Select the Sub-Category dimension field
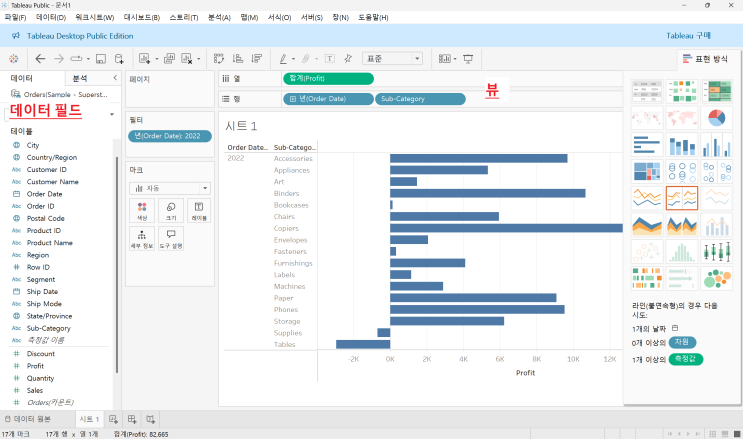The image size is (743, 439). (48, 328)
